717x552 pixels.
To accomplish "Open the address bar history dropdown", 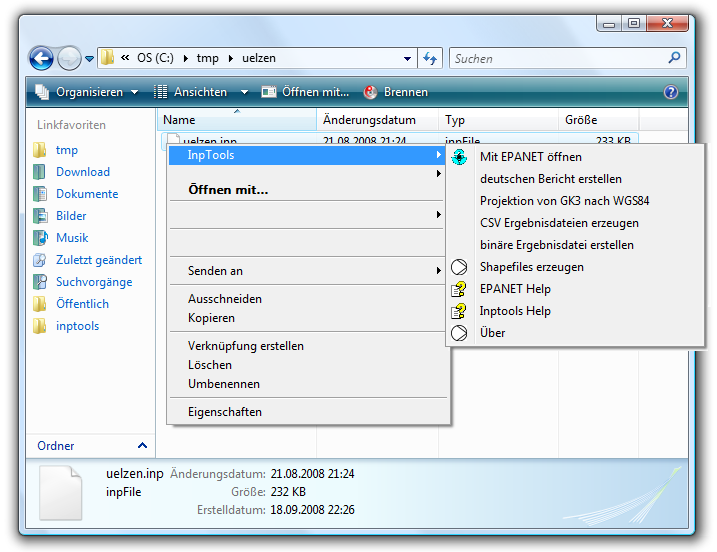I will click(x=407, y=59).
